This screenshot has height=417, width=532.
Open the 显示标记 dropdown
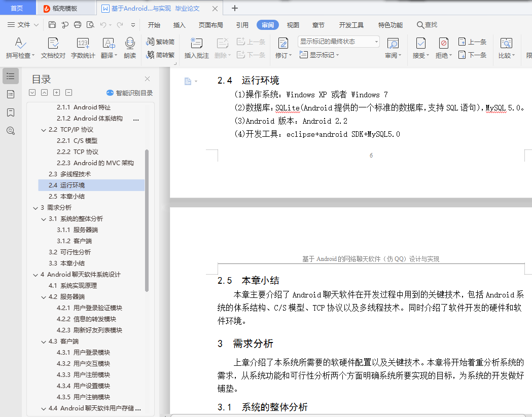click(320, 55)
